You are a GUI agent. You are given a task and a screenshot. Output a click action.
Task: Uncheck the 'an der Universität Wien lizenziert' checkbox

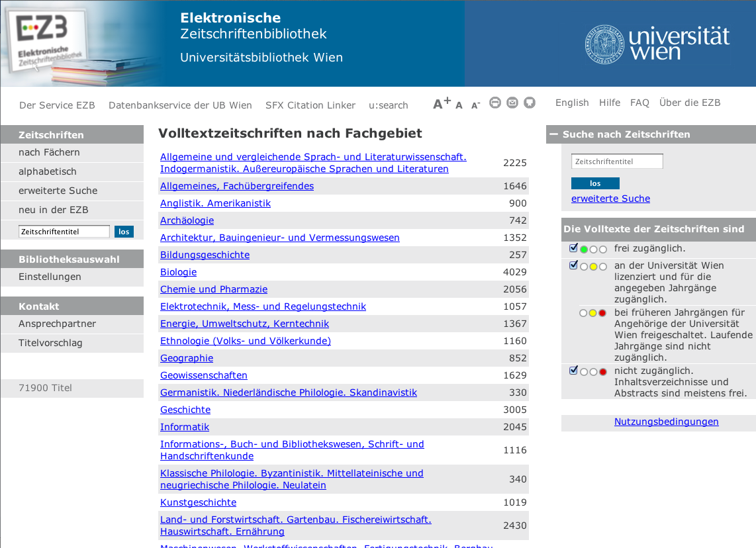click(x=573, y=265)
